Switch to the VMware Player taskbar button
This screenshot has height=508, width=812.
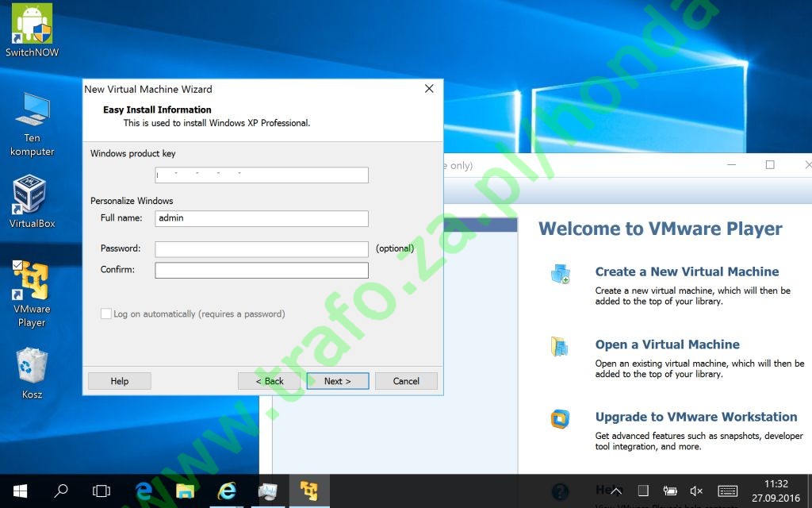(309, 491)
